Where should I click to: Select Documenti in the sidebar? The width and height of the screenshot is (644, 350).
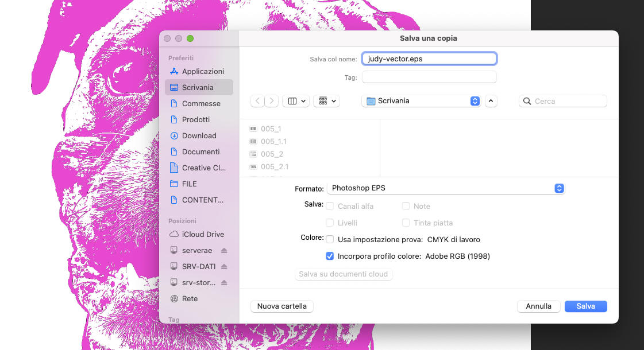pyautogui.click(x=200, y=152)
